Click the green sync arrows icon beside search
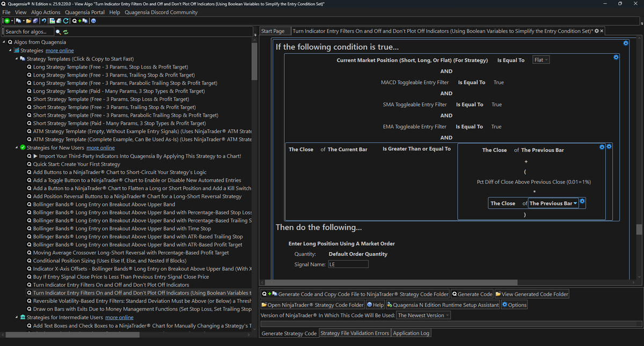This screenshot has height=346, width=644. 66,32
